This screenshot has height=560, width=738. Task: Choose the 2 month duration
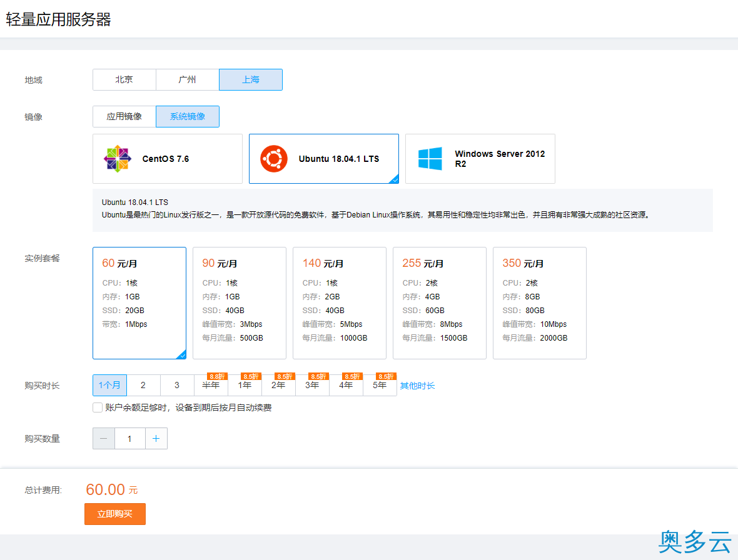point(143,385)
